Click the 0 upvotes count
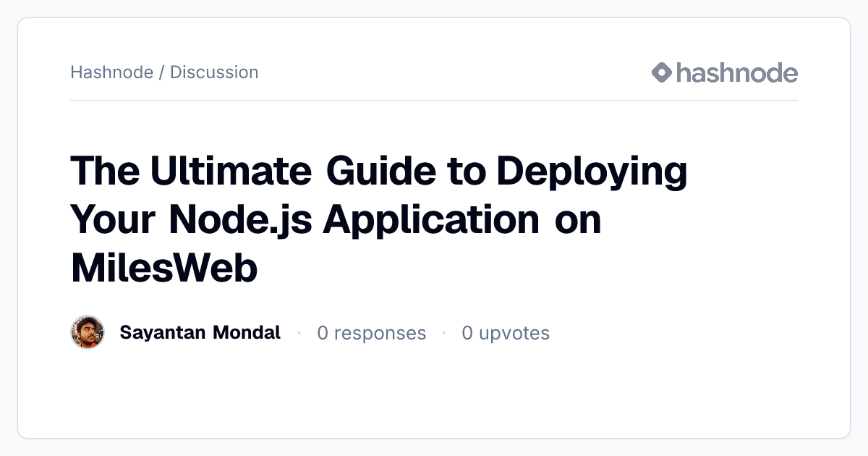 point(506,333)
